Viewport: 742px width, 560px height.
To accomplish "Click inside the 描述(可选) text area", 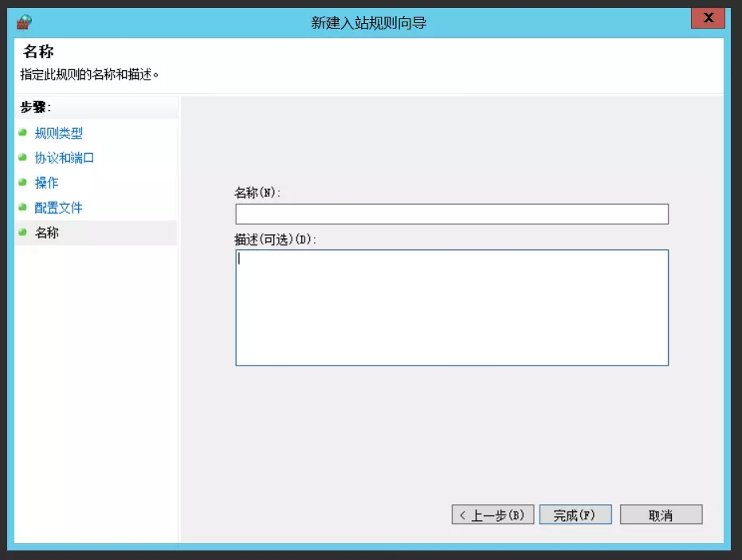I will pyautogui.click(x=451, y=307).
